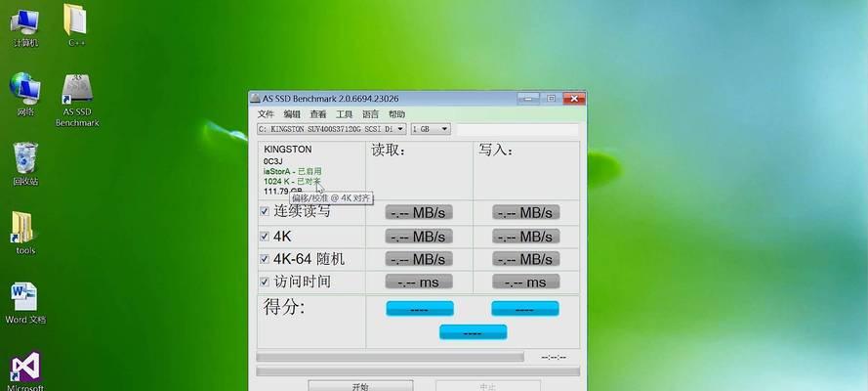
Task: Click the blue read score box
Action: pos(420,309)
